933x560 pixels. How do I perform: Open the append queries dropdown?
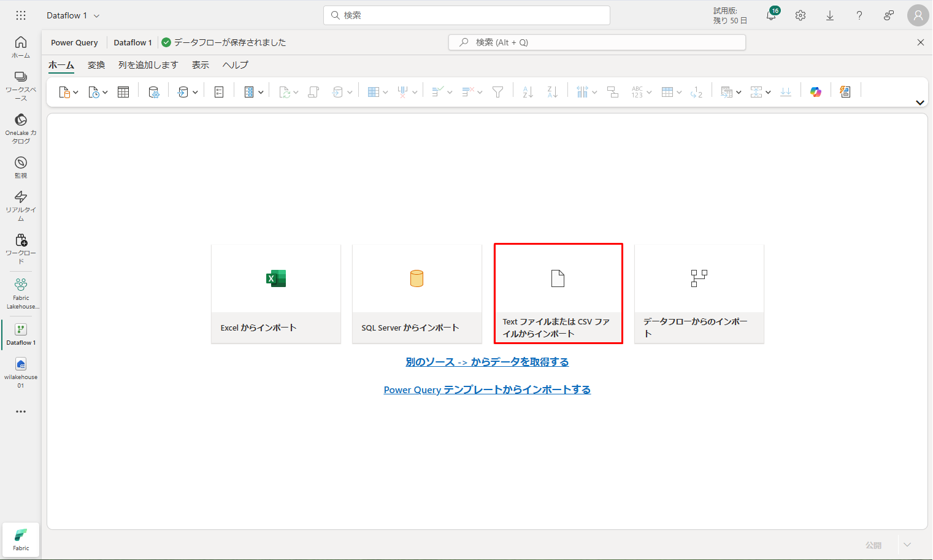(761, 92)
